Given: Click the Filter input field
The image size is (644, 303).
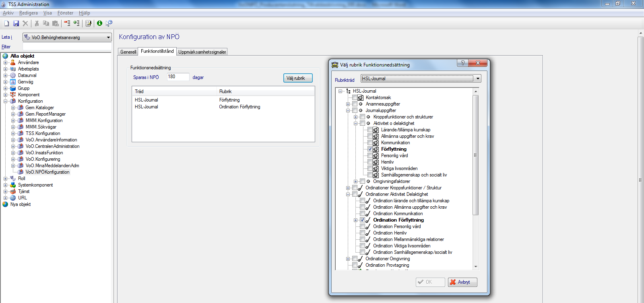Looking at the screenshot, I should tap(67, 47).
